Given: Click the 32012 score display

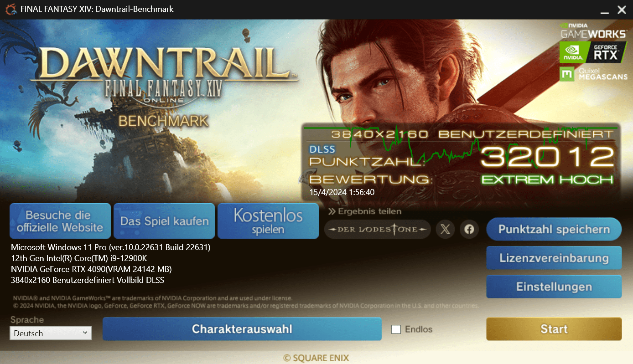Looking at the screenshot, I should coord(547,158).
